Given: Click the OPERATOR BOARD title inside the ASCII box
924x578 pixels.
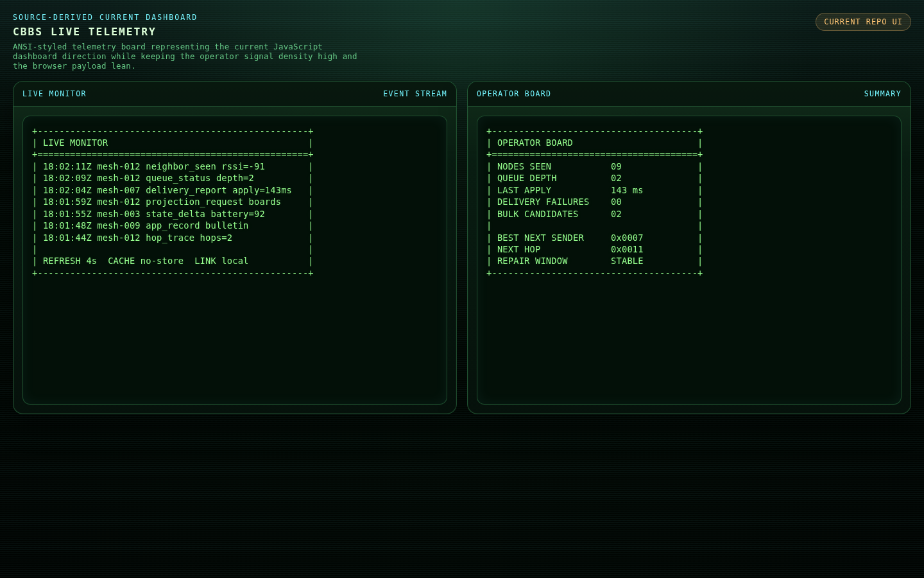Looking at the screenshot, I should [x=535, y=143].
